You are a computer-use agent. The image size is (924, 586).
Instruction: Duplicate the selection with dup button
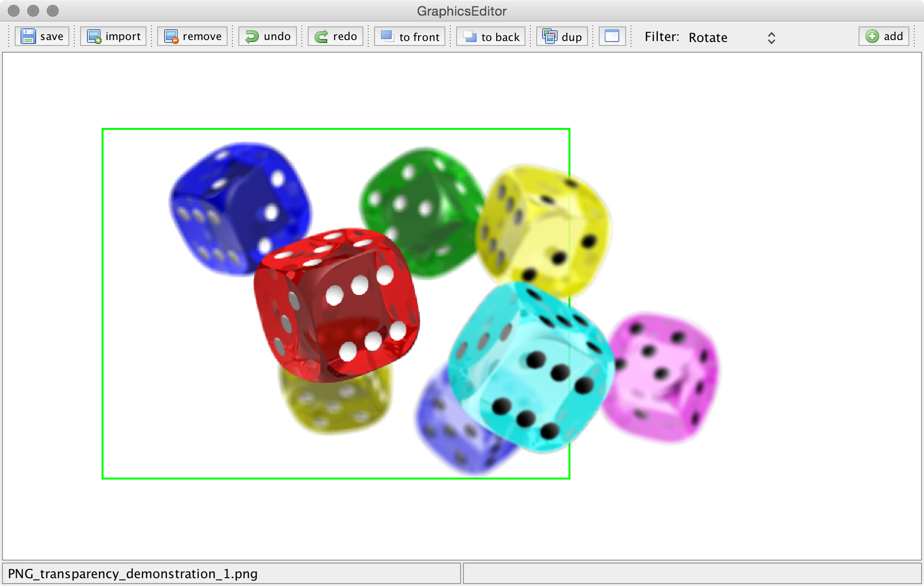pos(562,37)
